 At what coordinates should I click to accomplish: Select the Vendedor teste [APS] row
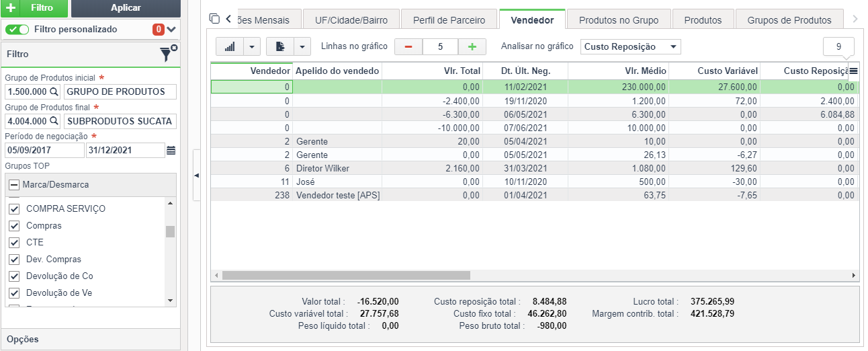click(535, 195)
